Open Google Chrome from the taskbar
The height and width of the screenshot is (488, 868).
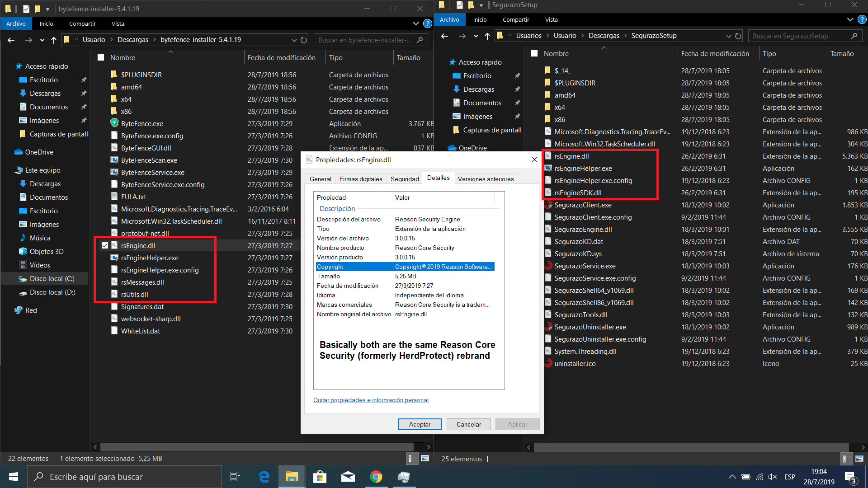(x=376, y=477)
